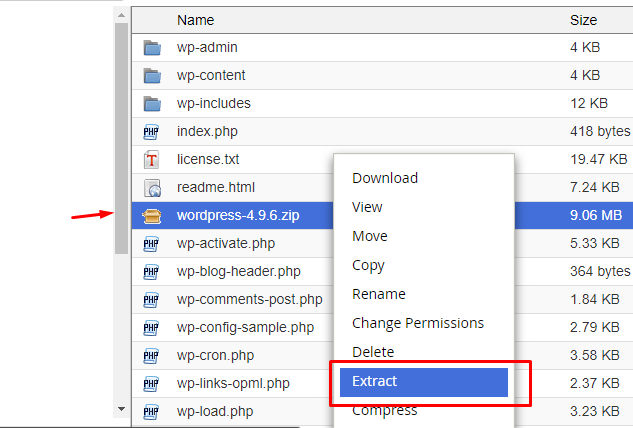Screen dimensions: 633x428
Task: Choose Move from the context menu
Action: 370,236
